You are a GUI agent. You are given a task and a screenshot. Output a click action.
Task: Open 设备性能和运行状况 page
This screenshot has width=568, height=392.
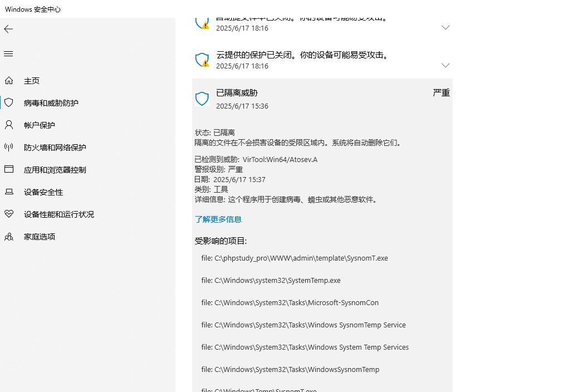[59, 214]
